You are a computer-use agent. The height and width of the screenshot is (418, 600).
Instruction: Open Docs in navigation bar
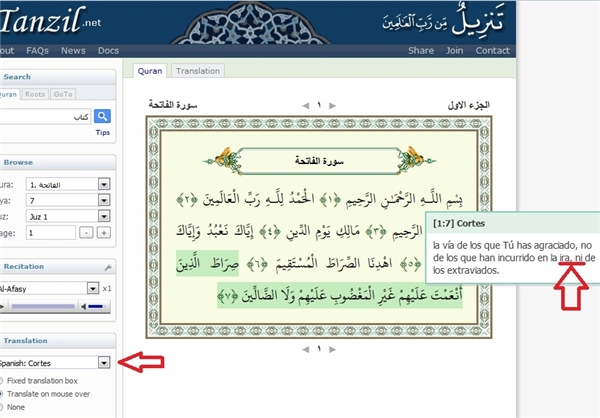point(108,51)
